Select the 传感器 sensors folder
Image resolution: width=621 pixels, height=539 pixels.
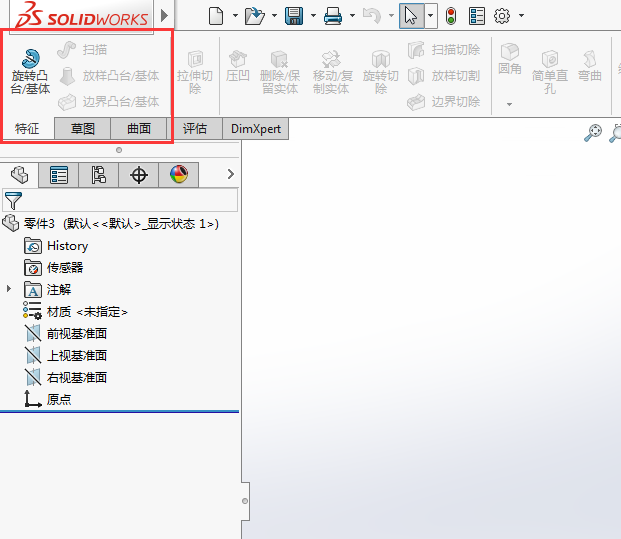point(54,268)
